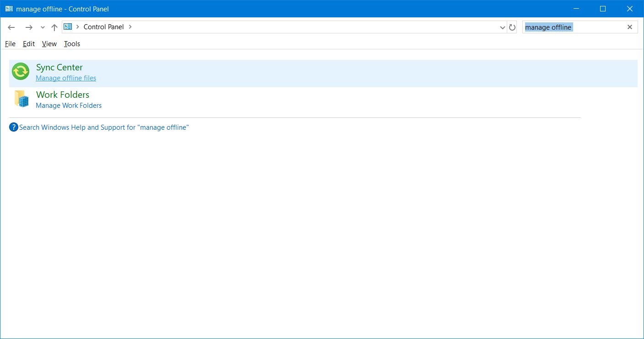Open Manage Work Folders link
Viewport: 644px width, 339px height.
[69, 106]
